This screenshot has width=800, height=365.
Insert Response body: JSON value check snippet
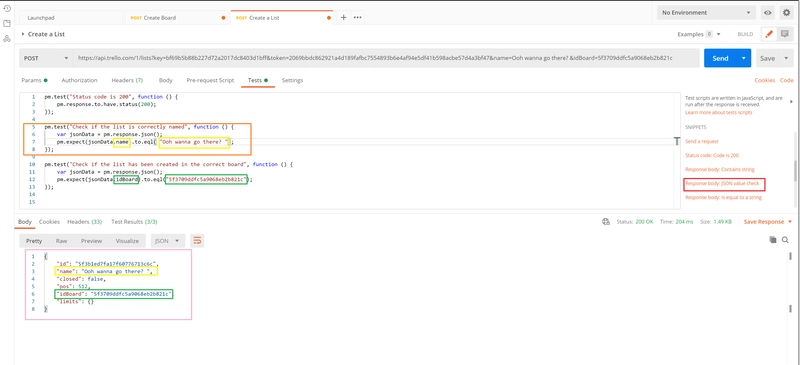tap(723, 183)
